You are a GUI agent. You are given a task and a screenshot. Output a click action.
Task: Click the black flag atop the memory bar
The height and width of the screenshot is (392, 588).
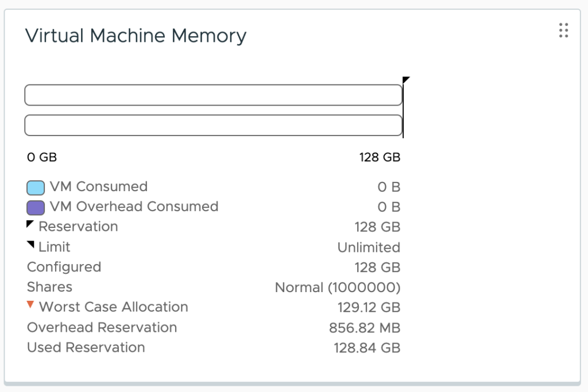[406, 80]
